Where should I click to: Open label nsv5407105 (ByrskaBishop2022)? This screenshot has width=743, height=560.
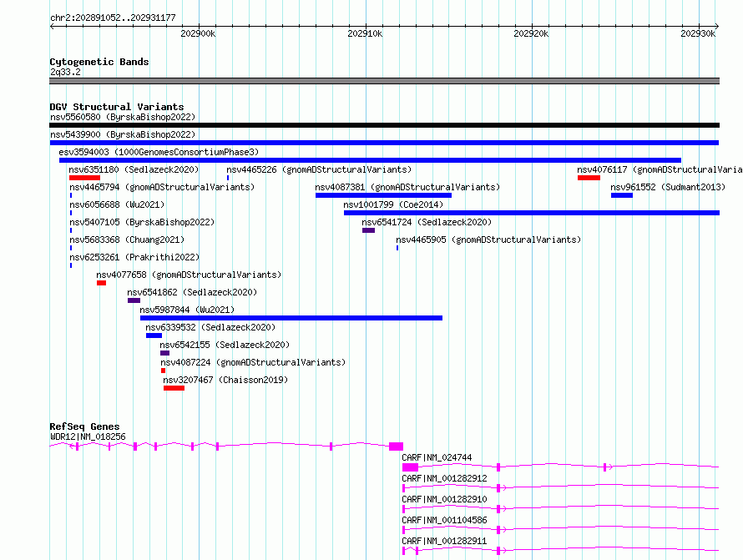[x=142, y=222]
